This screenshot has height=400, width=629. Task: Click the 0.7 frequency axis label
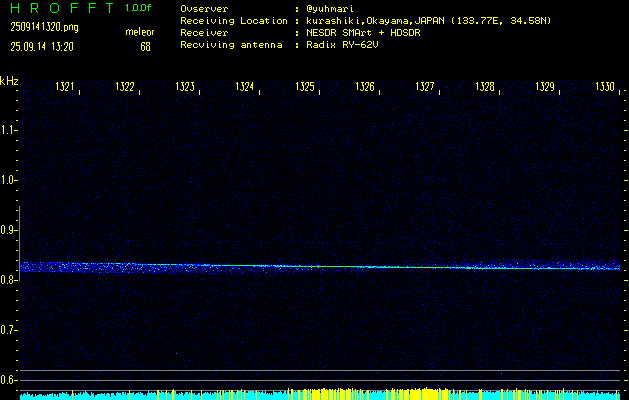(x=7, y=330)
